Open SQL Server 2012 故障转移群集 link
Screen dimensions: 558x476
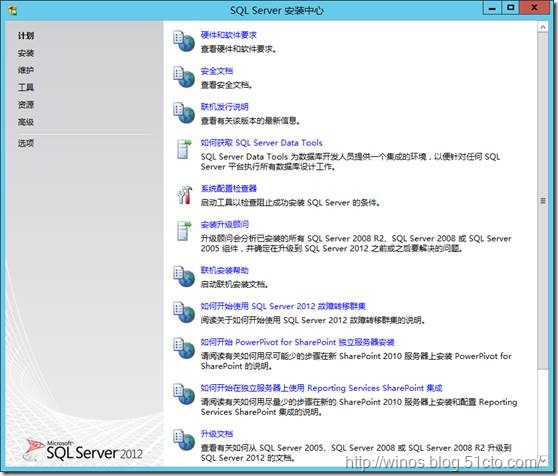pyautogui.click(x=283, y=306)
